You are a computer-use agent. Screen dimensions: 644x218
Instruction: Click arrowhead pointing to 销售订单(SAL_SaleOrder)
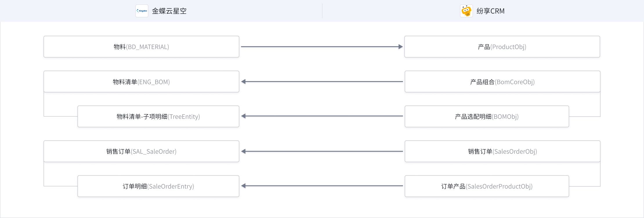(244, 151)
